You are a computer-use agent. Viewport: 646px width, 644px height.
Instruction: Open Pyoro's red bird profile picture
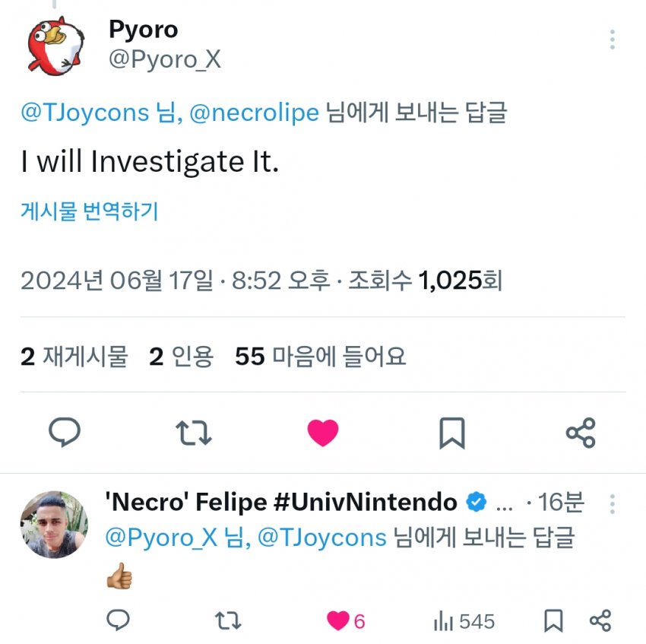tap(56, 47)
